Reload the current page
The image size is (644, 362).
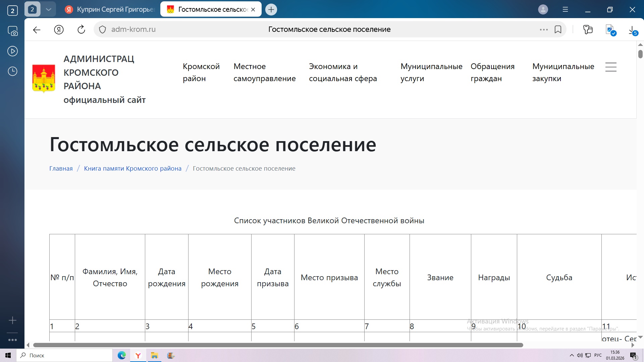pyautogui.click(x=81, y=29)
